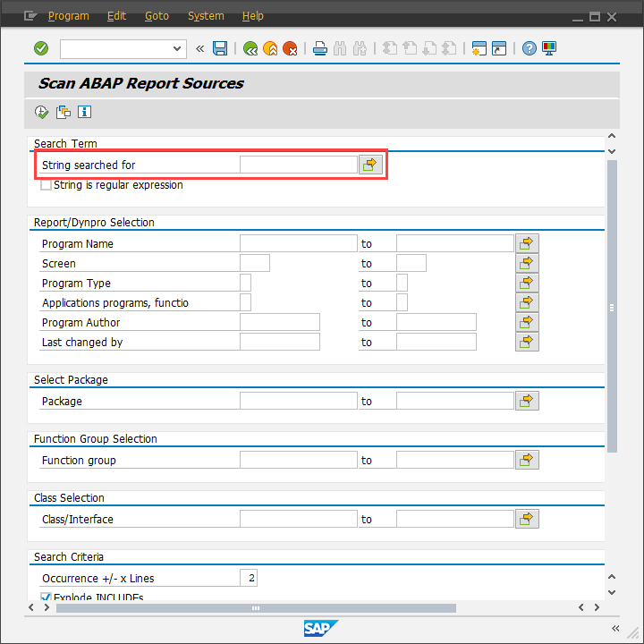This screenshot has width=644, height=644.
Task: Click the Execute clock icon
Action: tap(41, 112)
